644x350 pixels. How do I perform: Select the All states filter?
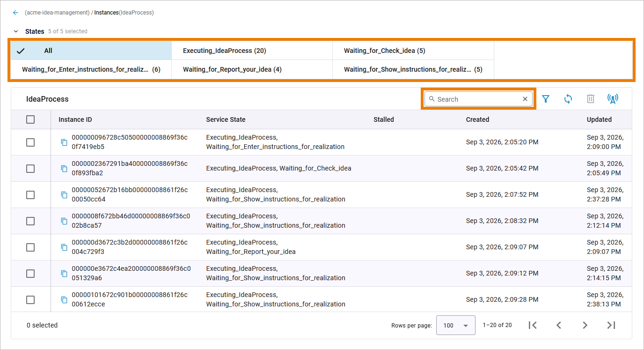91,51
